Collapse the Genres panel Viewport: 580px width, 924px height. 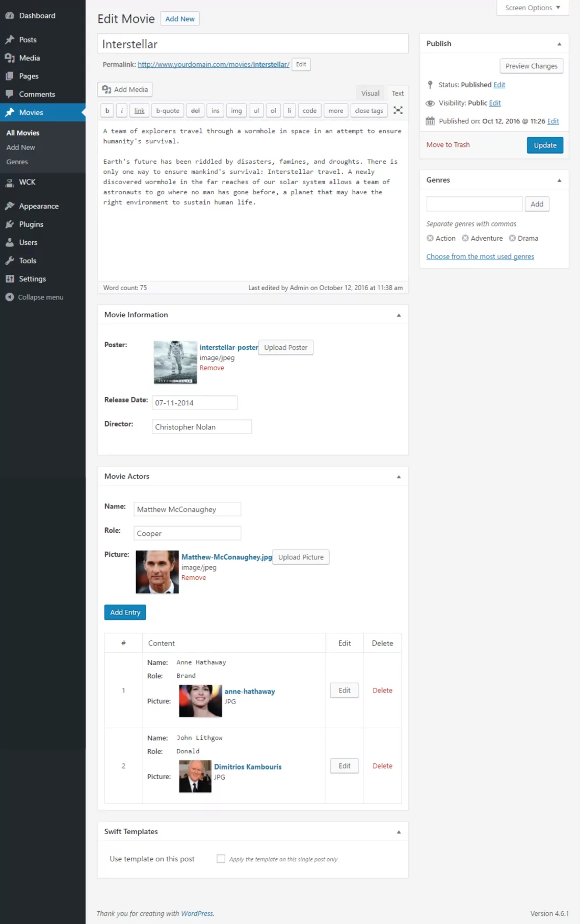click(559, 181)
